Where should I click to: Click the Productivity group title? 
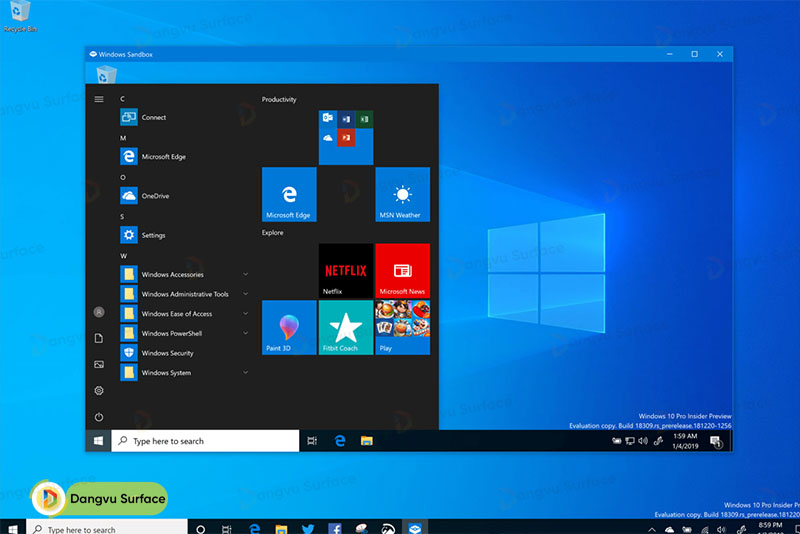pyautogui.click(x=279, y=99)
